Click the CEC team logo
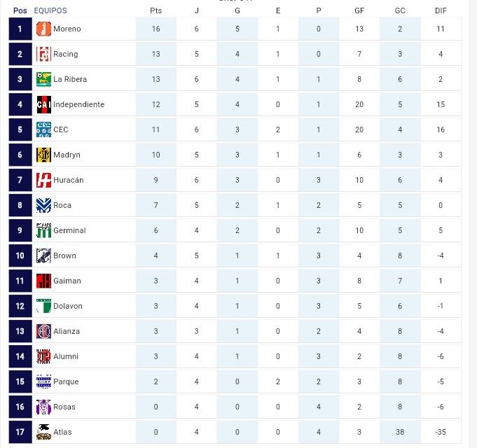 [43, 129]
